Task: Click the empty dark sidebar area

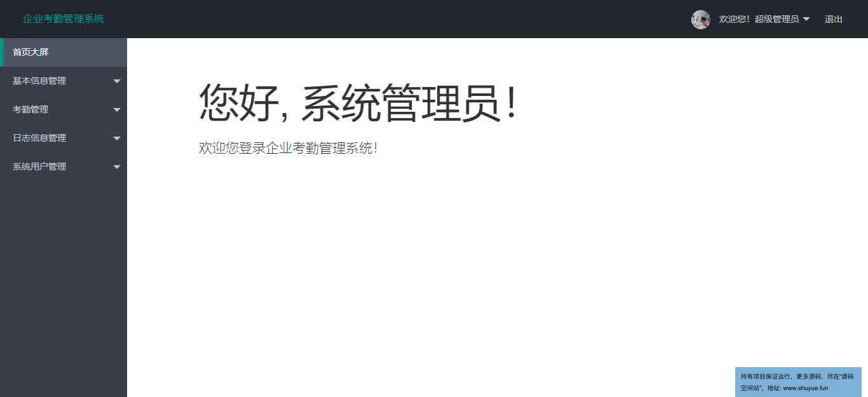Action: [64, 286]
